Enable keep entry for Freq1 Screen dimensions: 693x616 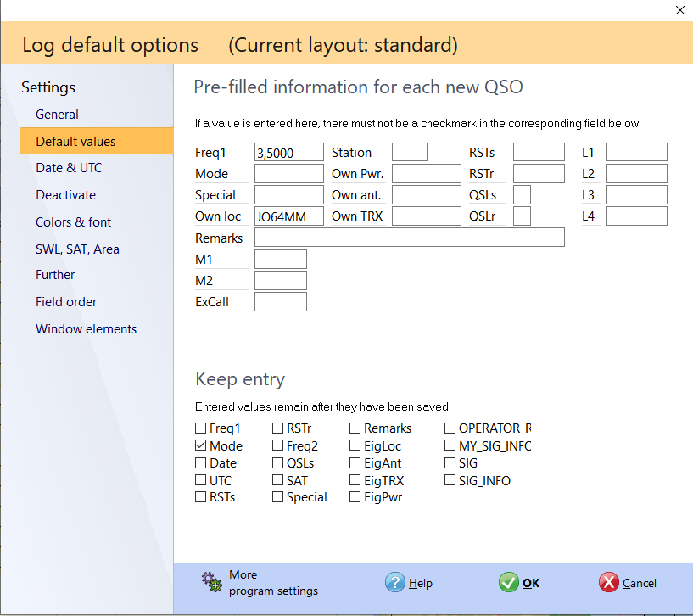(201, 428)
